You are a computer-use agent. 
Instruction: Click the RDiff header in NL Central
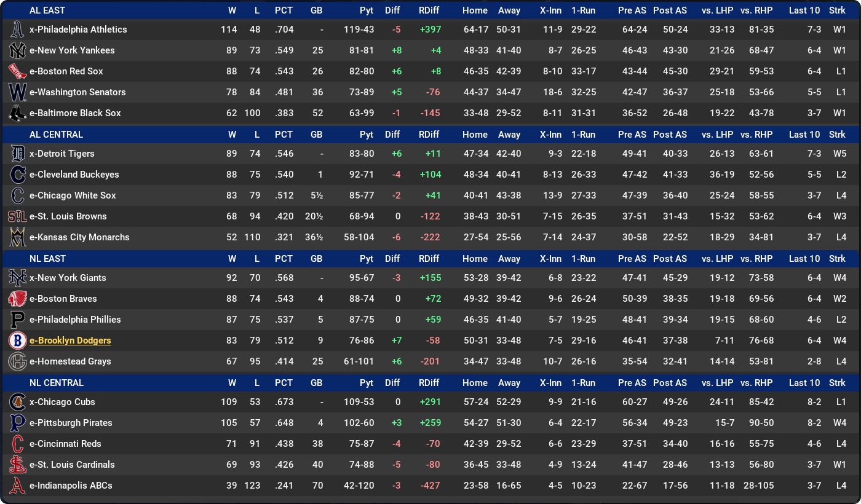(x=429, y=383)
